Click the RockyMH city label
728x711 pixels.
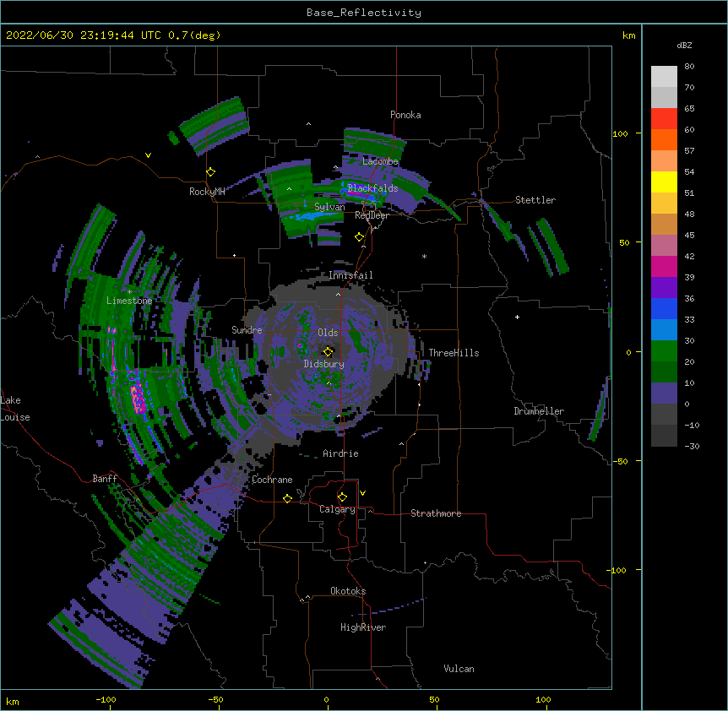(207, 192)
